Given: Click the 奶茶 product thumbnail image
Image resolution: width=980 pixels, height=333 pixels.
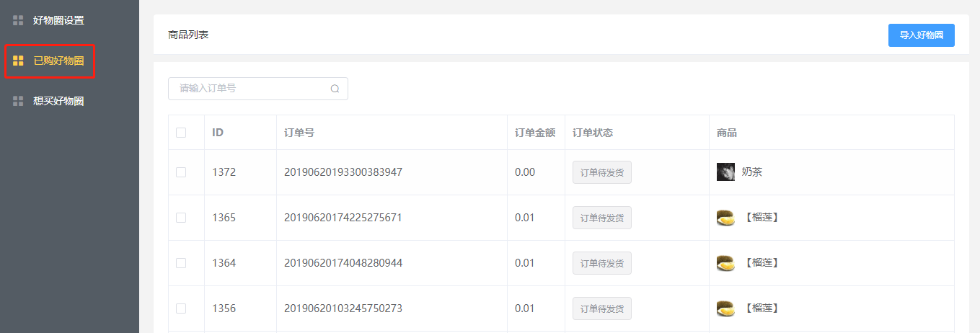Looking at the screenshot, I should [x=725, y=172].
